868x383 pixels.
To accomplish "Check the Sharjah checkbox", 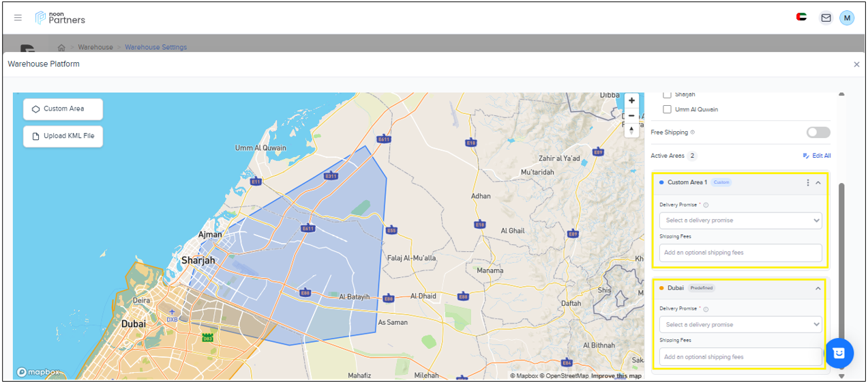I will point(667,95).
